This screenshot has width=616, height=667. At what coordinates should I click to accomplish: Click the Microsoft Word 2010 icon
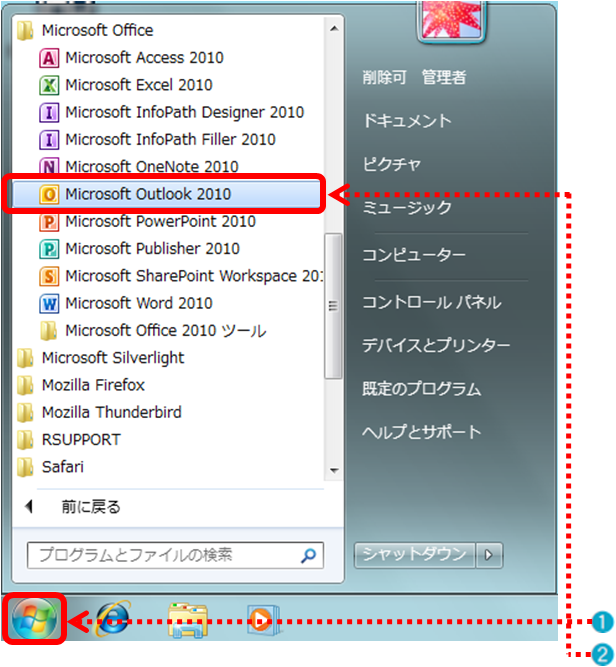(x=49, y=303)
